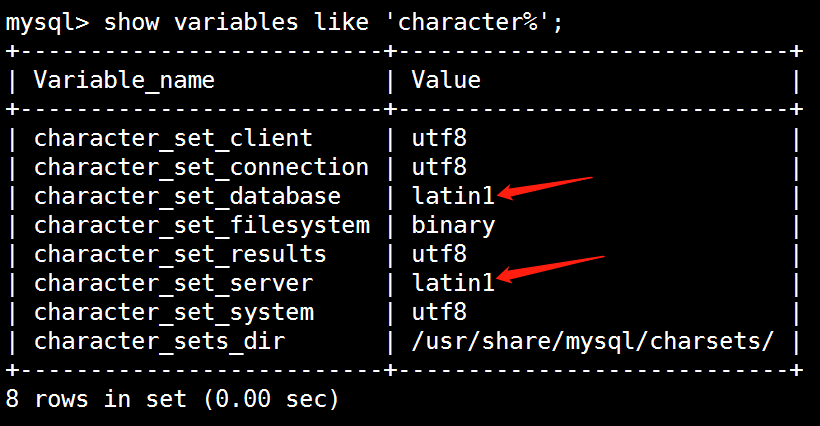The image size is (820, 426).
Task: Click character_sets_dir variable name
Action: [159, 341]
